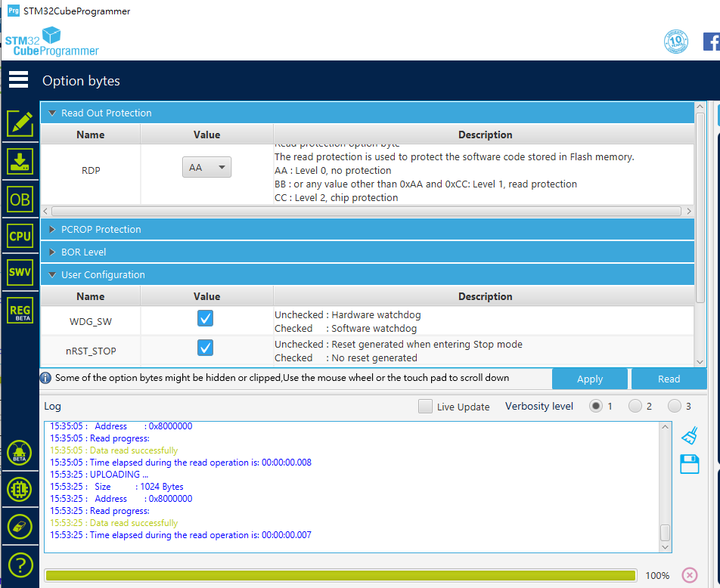Expand the BOR Level section

(x=368, y=252)
